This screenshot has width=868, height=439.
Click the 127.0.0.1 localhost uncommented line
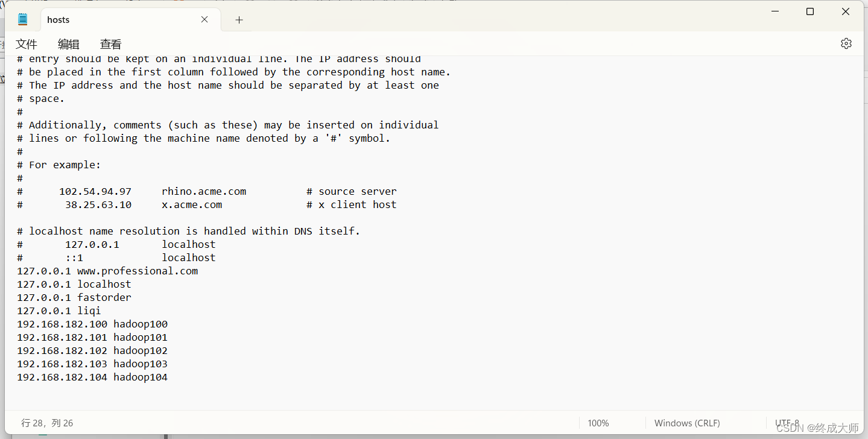point(74,284)
